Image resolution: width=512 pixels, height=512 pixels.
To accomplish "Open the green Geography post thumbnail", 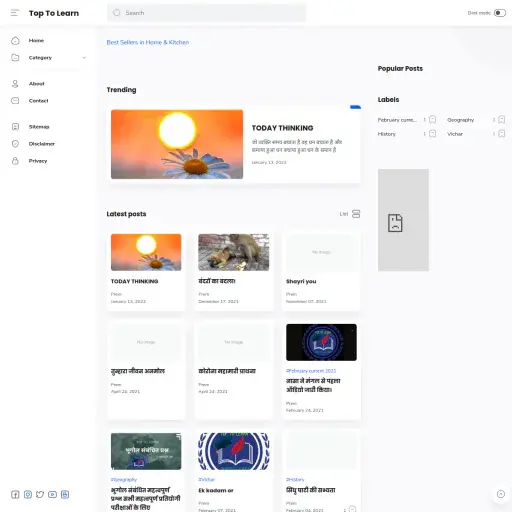I will click(146, 451).
